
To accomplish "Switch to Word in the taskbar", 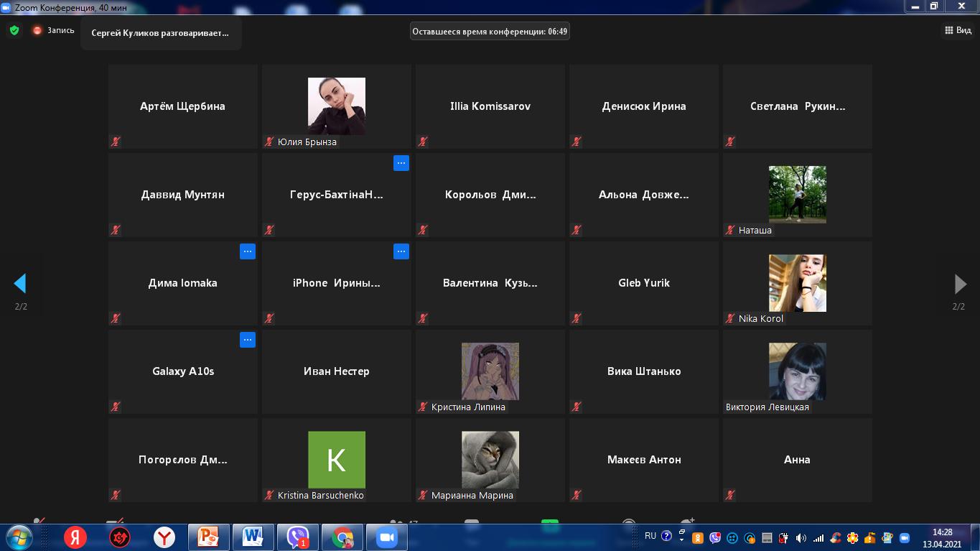I will [253, 537].
